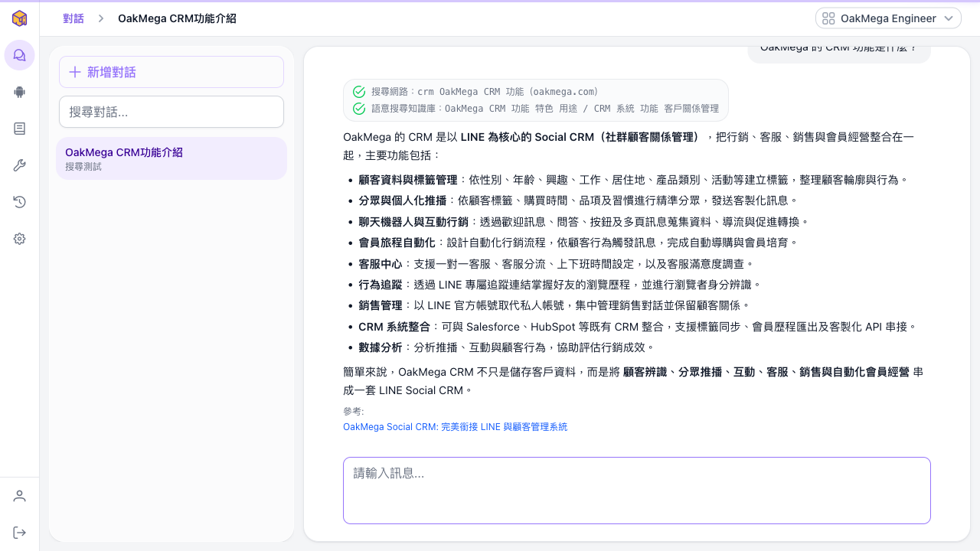Click the 會員旅程自動化 bullet
The width and height of the screenshot is (980, 551).
click(579, 243)
